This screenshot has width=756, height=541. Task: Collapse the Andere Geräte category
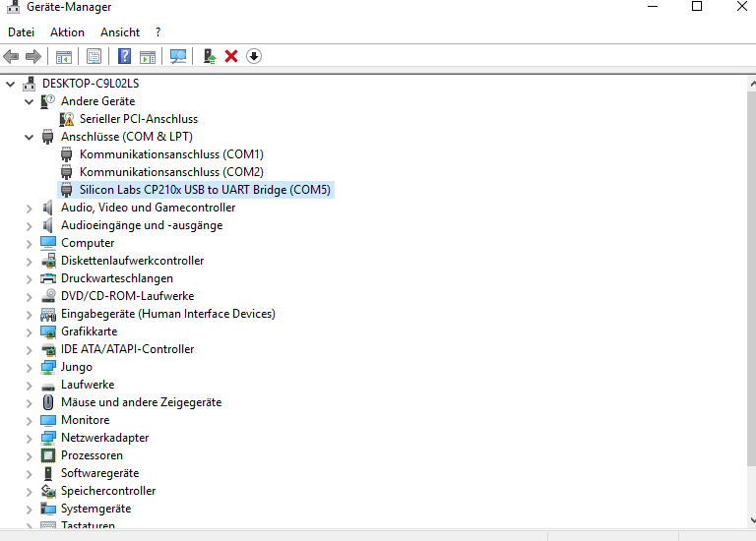tap(29, 101)
